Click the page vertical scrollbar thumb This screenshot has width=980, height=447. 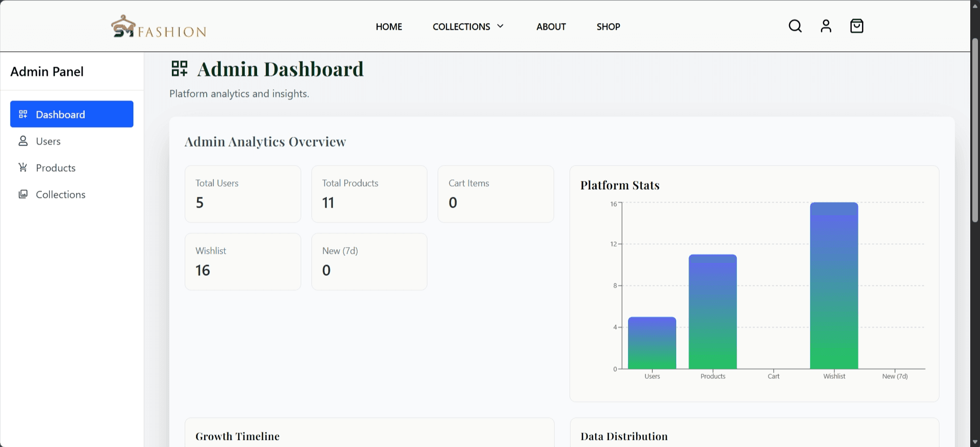click(x=975, y=130)
